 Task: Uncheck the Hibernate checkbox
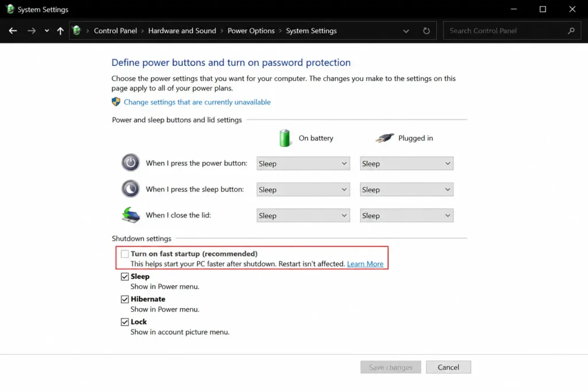(125, 299)
